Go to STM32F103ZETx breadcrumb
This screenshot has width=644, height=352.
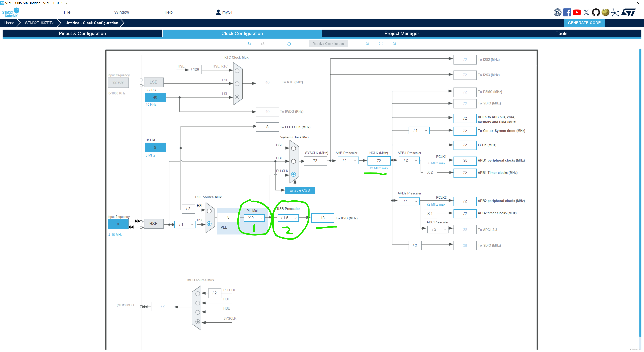pos(39,23)
